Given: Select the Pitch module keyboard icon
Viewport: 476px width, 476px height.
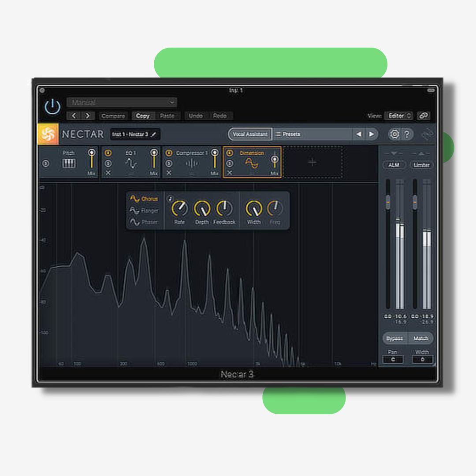Looking at the screenshot, I should point(68,164).
